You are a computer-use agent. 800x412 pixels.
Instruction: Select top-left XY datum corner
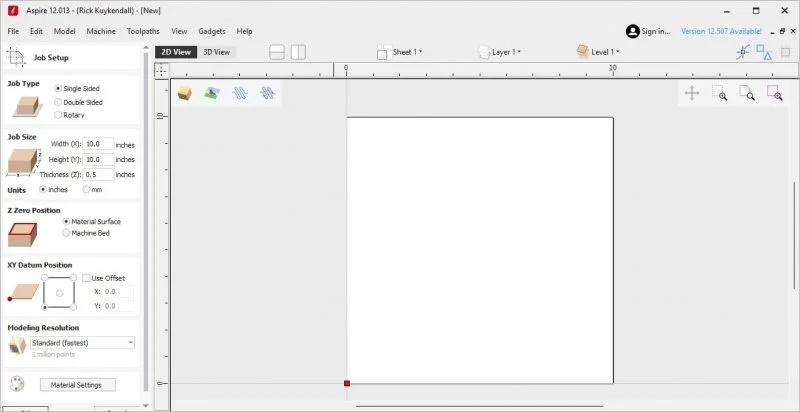tap(45, 277)
